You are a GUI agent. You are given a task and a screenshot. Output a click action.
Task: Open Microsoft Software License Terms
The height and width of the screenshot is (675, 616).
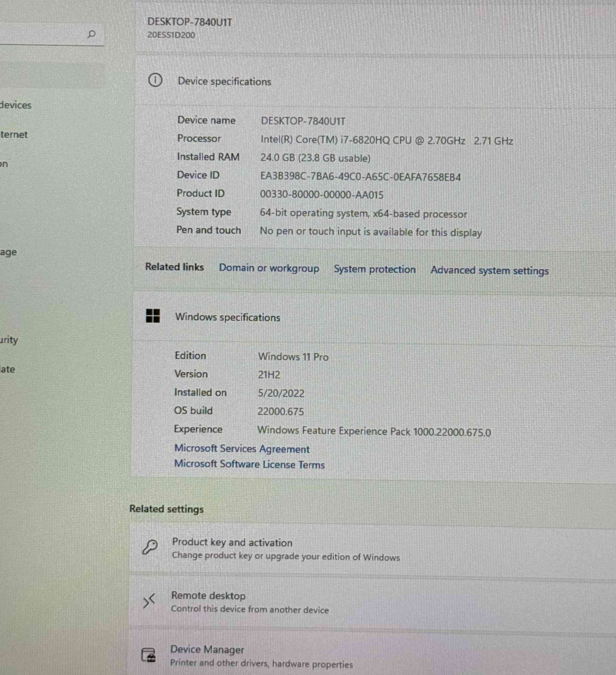pyautogui.click(x=249, y=464)
